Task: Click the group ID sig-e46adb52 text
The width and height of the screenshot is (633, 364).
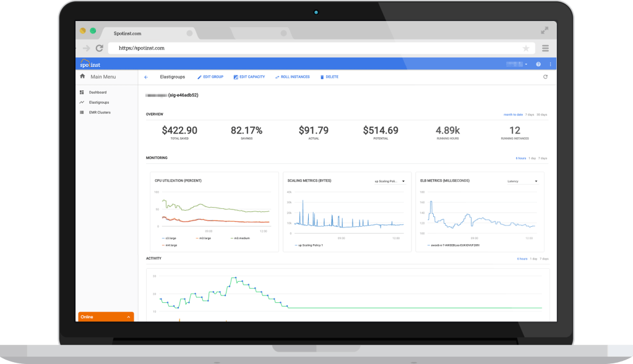Action: pos(183,95)
